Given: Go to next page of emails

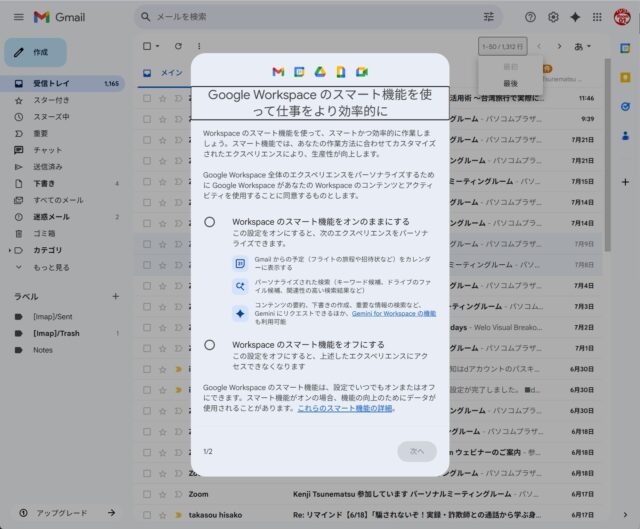Looking at the screenshot, I should coord(559,46).
